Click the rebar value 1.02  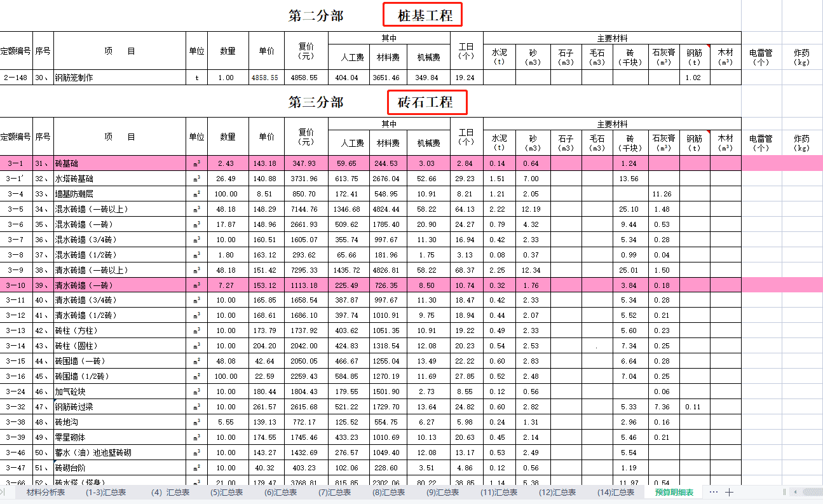pyautogui.click(x=695, y=78)
